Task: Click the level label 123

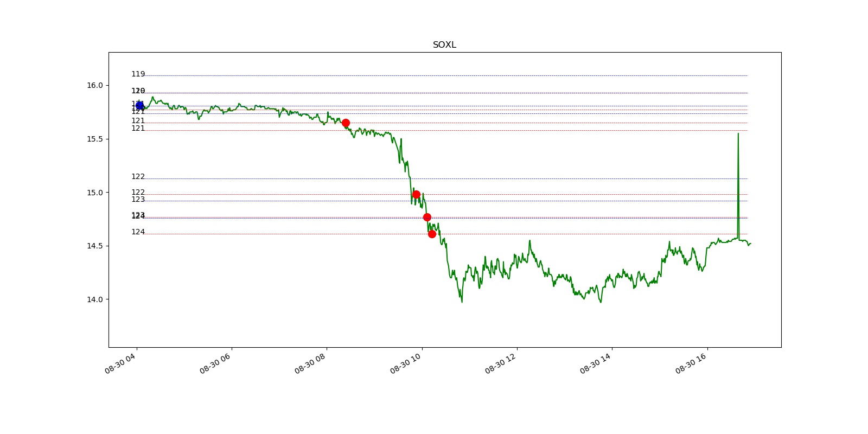Action: click(x=138, y=199)
